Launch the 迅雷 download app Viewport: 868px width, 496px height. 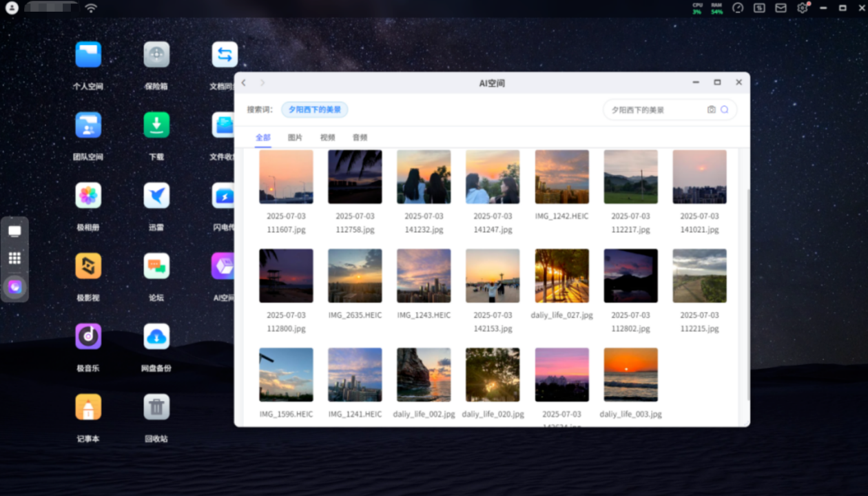[156, 196]
